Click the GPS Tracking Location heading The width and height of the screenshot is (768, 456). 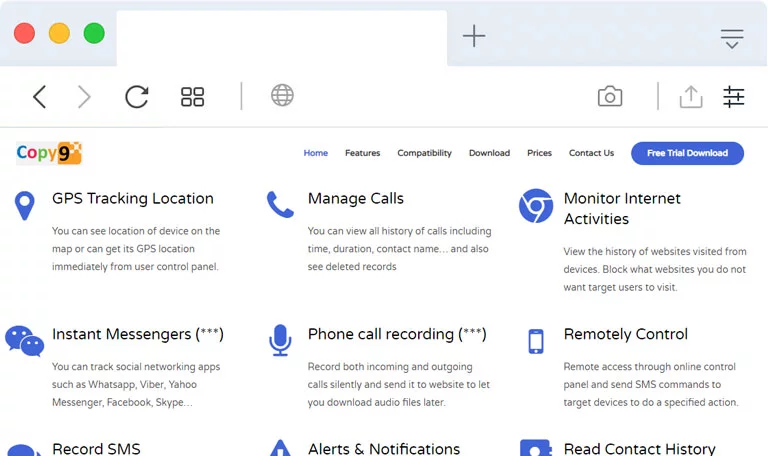pos(133,198)
